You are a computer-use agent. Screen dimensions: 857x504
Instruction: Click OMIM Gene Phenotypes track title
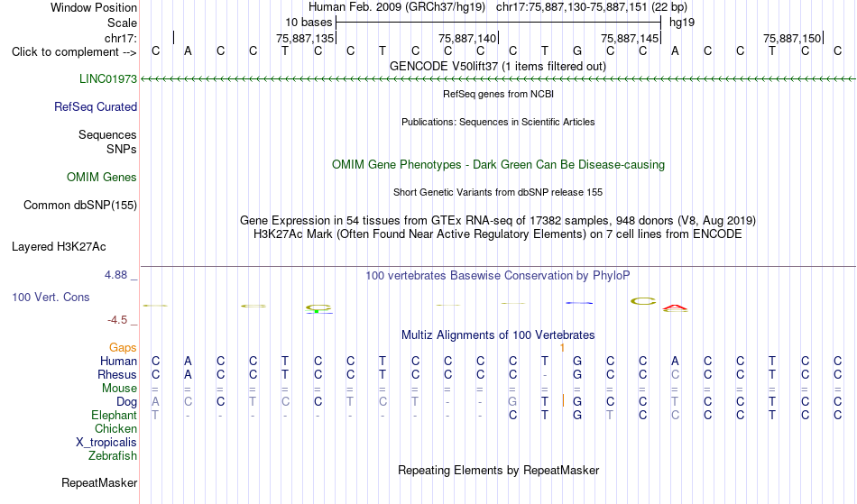pyautogui.click(x=498, y=164)
